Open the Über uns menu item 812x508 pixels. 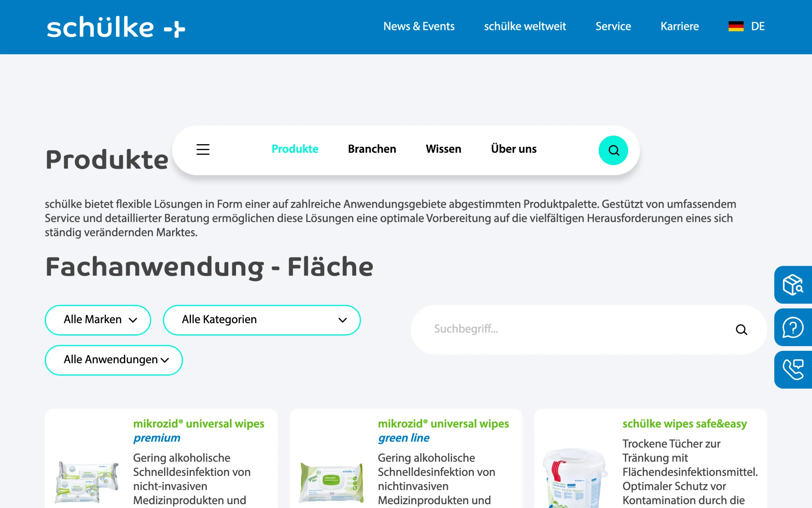(514, 149)
